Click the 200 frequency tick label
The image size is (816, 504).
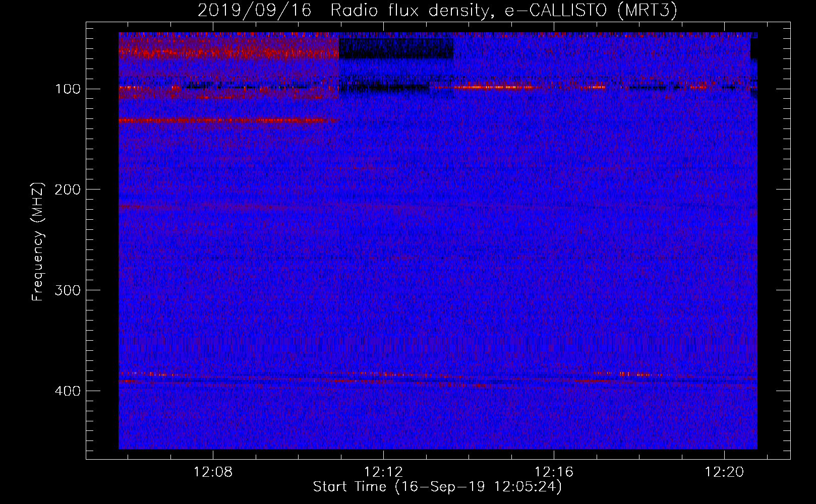click(x=68, y=190)
